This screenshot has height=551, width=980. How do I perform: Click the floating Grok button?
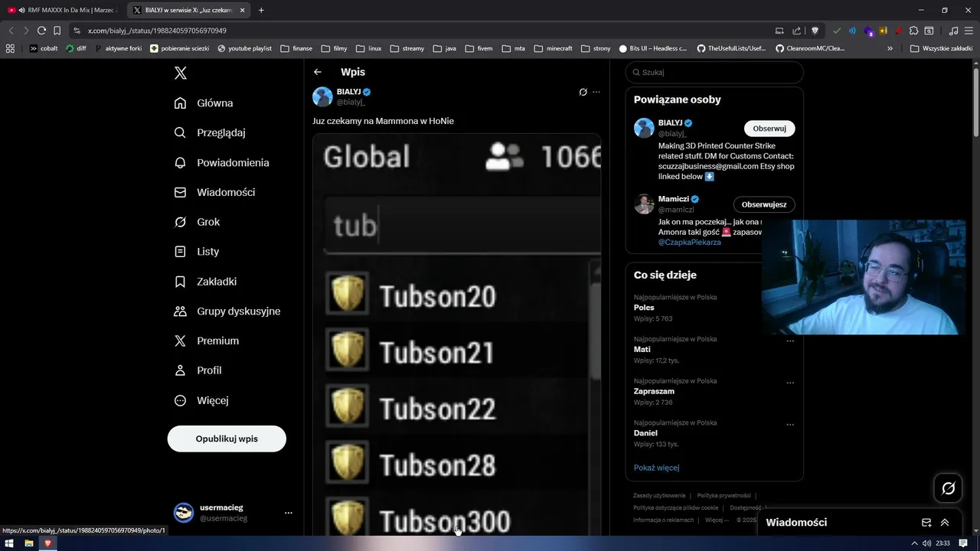(x=948, y=488)
